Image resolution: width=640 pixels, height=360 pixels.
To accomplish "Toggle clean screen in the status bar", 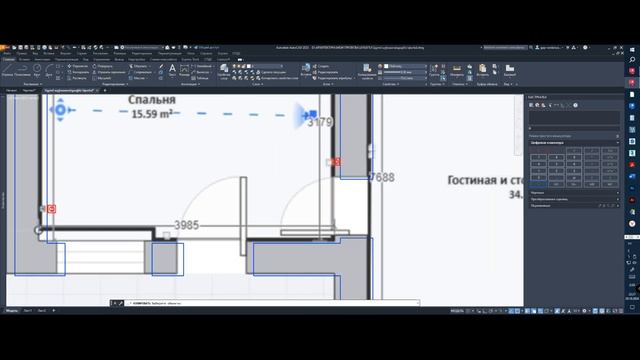I will coord(615,311).
